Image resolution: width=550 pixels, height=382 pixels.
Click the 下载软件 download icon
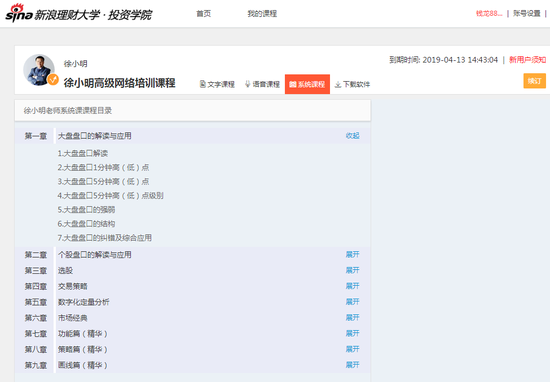pyautogui.click(x=338, y=85)
